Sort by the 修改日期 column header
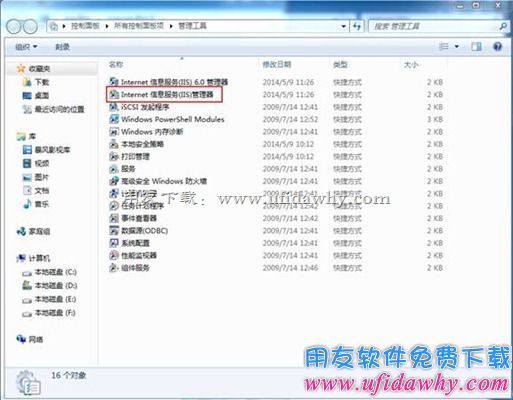 pyautogui.click(x=277, y=64)
